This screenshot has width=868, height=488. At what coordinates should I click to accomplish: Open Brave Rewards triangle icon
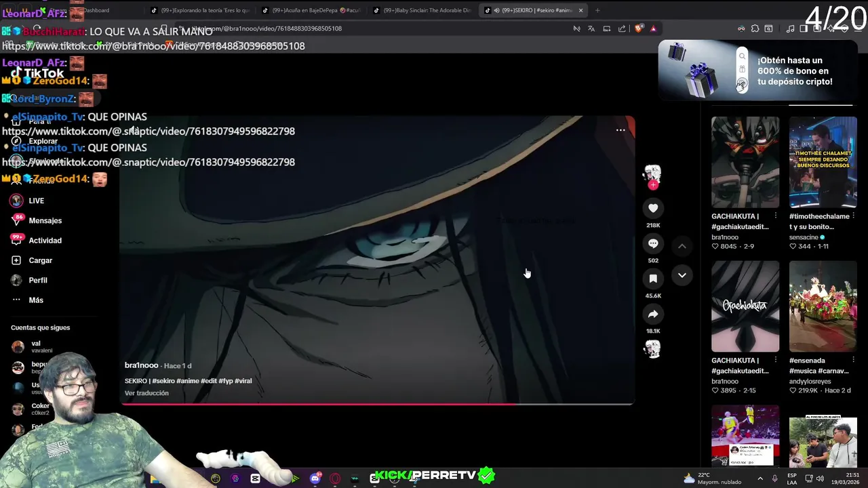point(653,28)
